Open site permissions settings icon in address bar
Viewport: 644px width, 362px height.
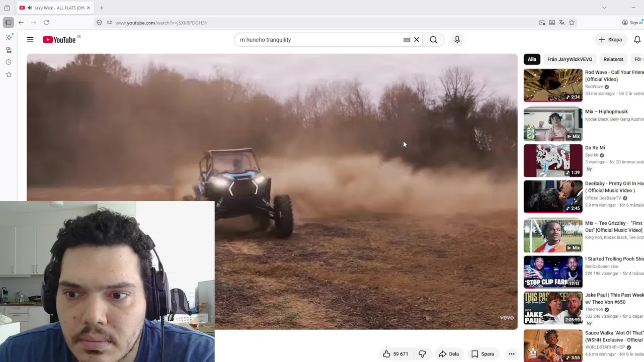tap(109, 23)
